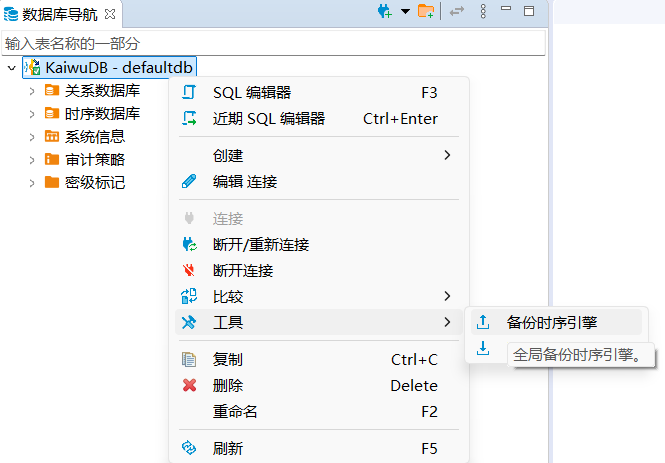Select 系统信息 tree item
This screenshot has height=463, width=665.
(x=95, y=137)
